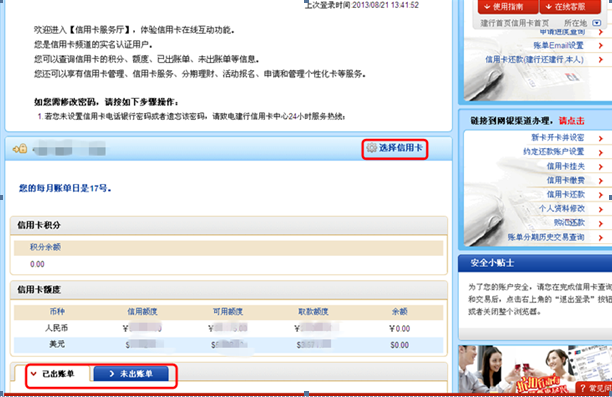This screenshot has width=612, height=397.
Task: Select the 已出账单 tab
Action: [53, 374]
